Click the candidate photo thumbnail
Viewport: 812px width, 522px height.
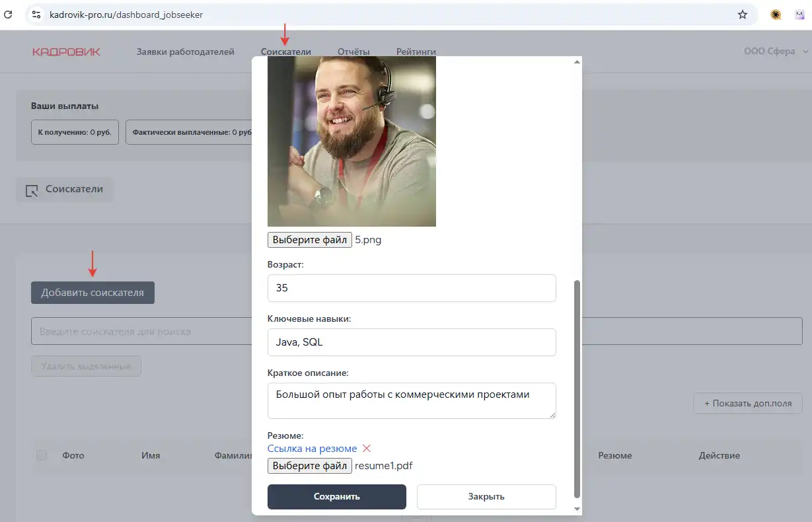(351, 141)
